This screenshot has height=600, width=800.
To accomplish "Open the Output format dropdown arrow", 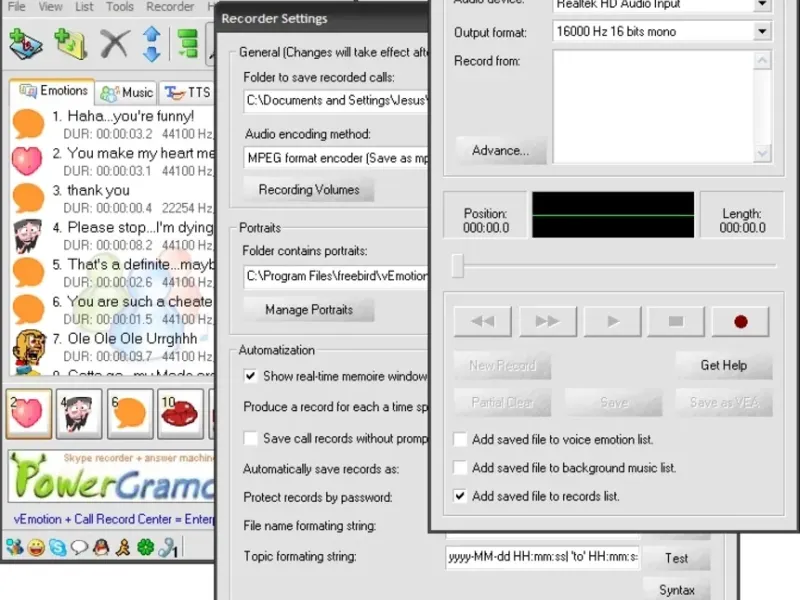I will [x=762, y=32].
